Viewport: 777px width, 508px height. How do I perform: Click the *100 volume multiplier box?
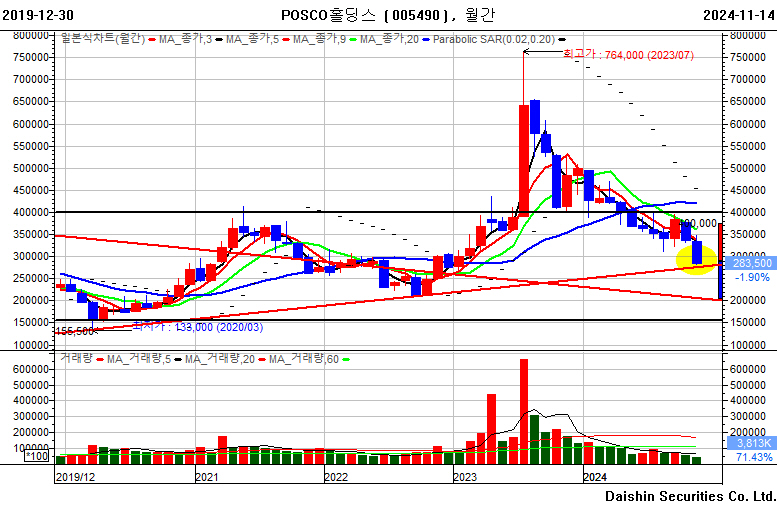(x=37, y=456)
